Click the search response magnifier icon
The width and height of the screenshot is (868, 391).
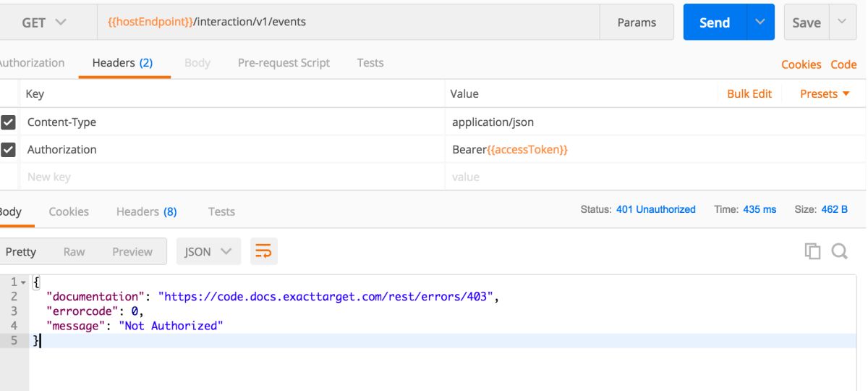(838, 251)
